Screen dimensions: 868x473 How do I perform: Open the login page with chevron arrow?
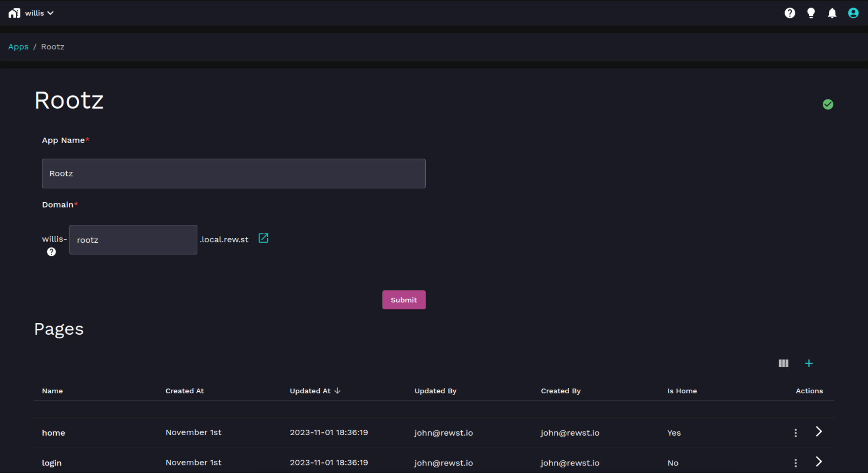click(818, 462)
